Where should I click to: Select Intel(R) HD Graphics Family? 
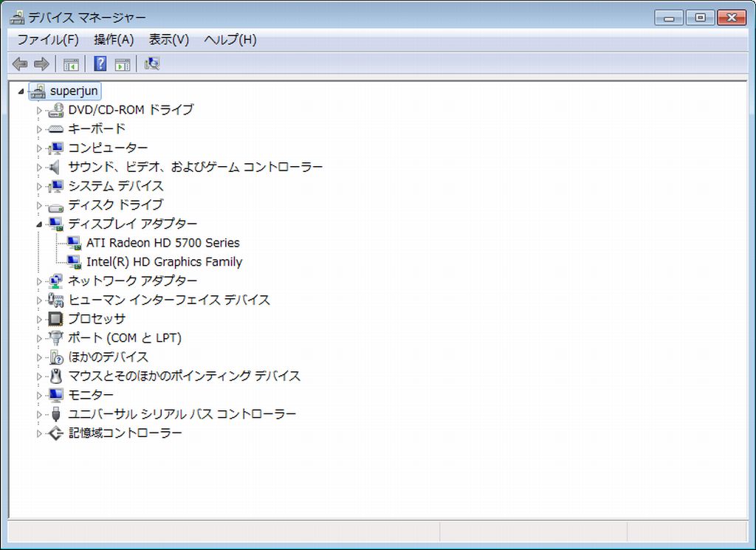click(165, 262)
